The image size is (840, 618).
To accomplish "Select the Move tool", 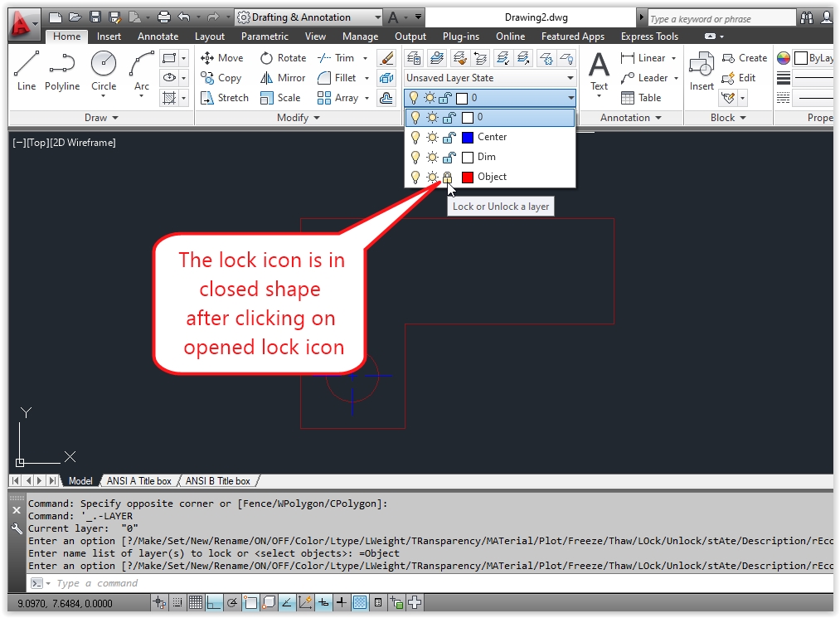I will click(x=222, y=57).
